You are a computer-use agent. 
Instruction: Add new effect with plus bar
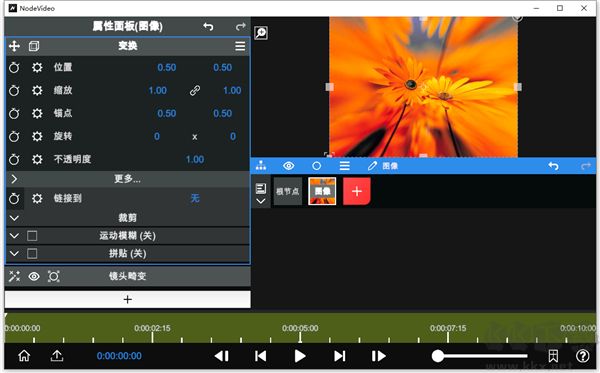tap(128, 299)
